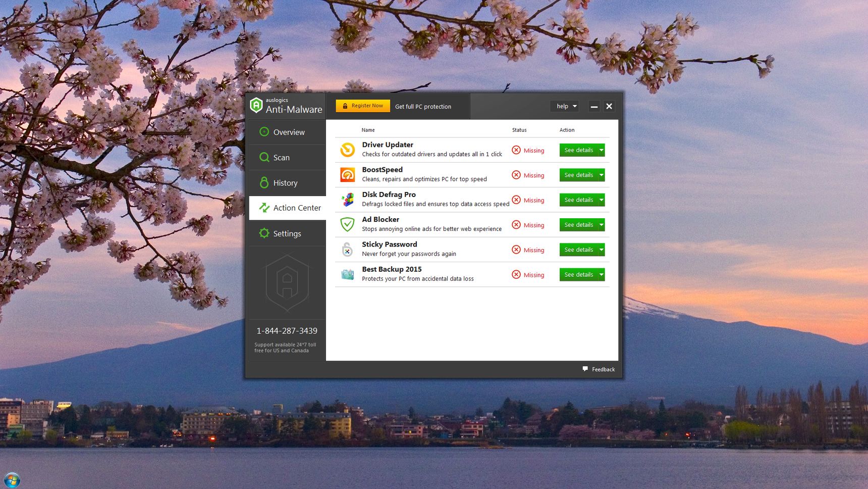Go to the History section
Screen dimensions: 868x489
(287, 182)
